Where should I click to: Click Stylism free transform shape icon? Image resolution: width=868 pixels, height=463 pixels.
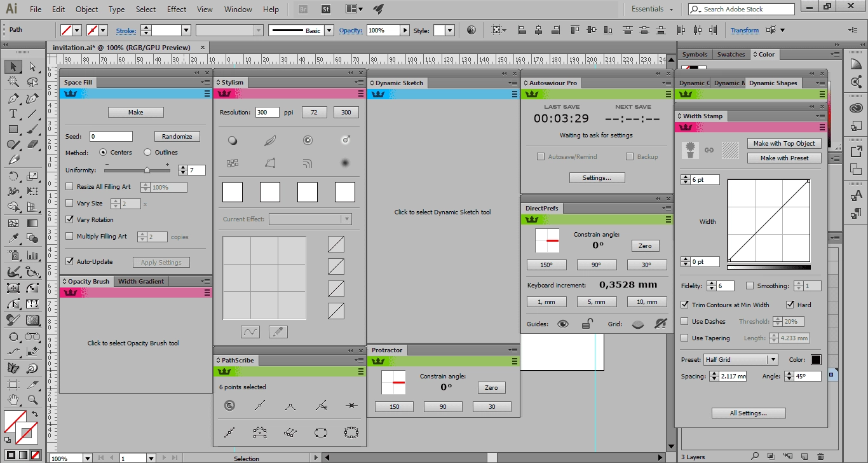pyautogui.click(x=270, y=163)
